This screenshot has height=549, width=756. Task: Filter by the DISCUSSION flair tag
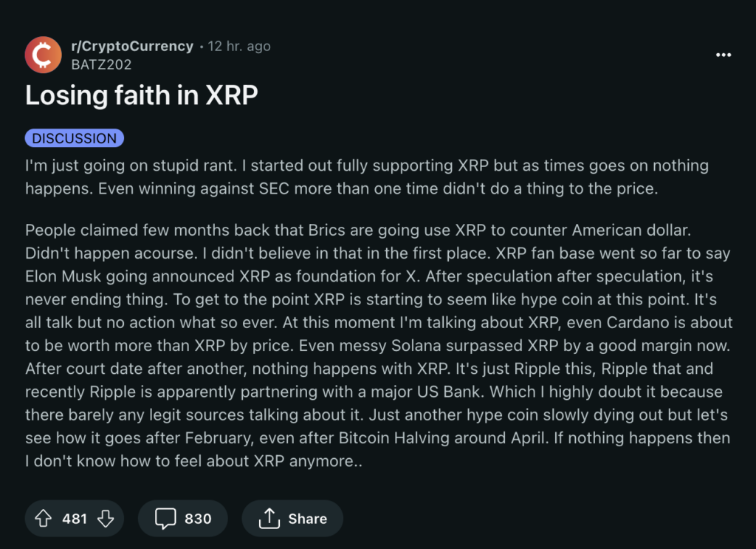(75, 138)
